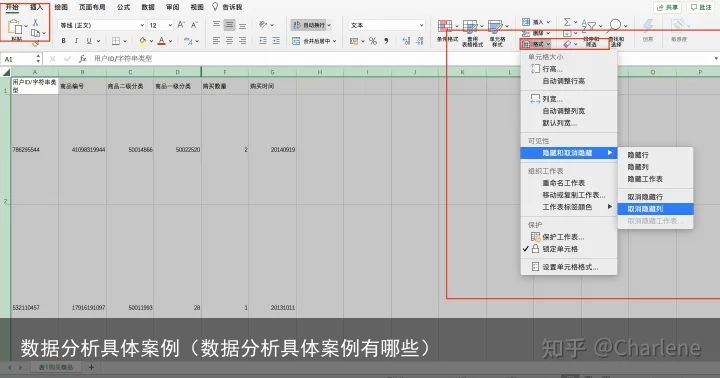
Task: Expand the 合并后居中 merge dropdown
Action: [x=335, y=41]
